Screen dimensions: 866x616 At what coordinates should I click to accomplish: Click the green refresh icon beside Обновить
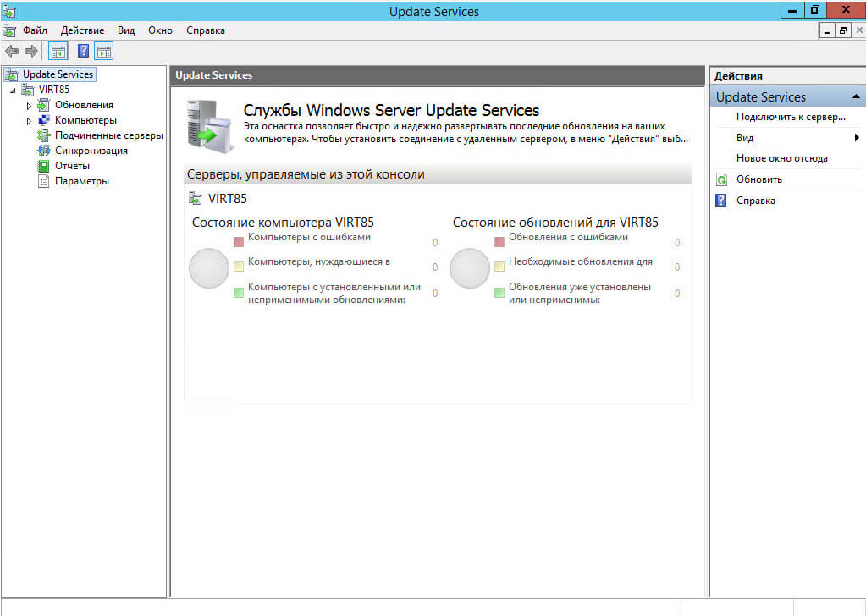722,179
